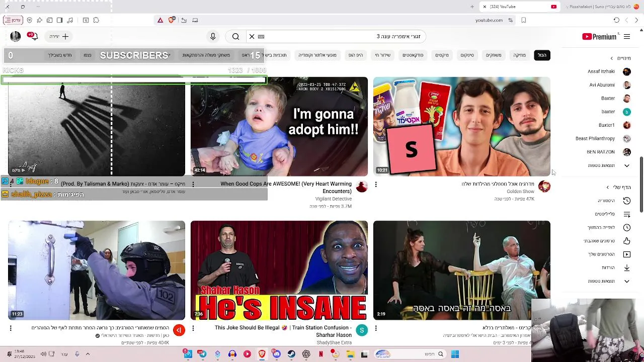Open Netflix from the taskbar
Screen dimensions: 644x362
[x=320, y=354]
